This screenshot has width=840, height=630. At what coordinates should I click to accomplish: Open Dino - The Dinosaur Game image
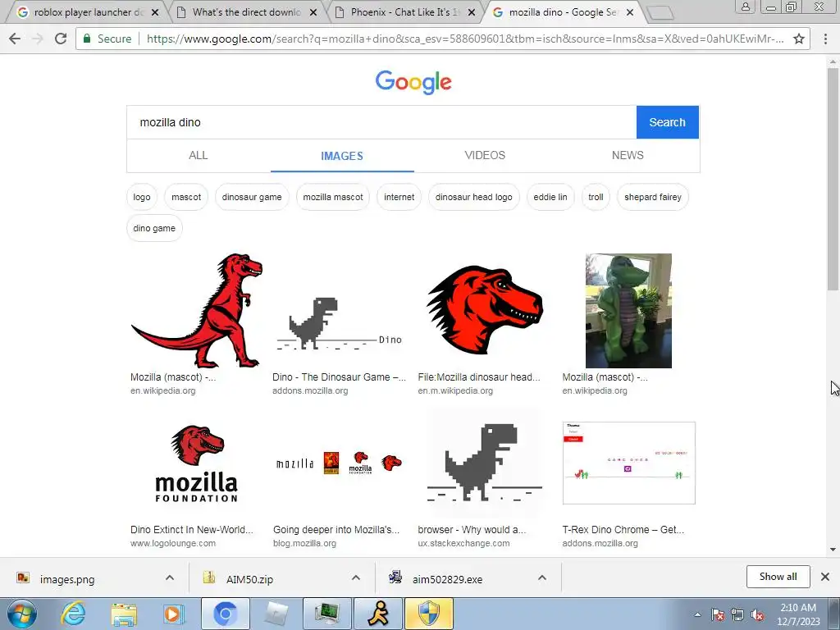pos(339,323)
